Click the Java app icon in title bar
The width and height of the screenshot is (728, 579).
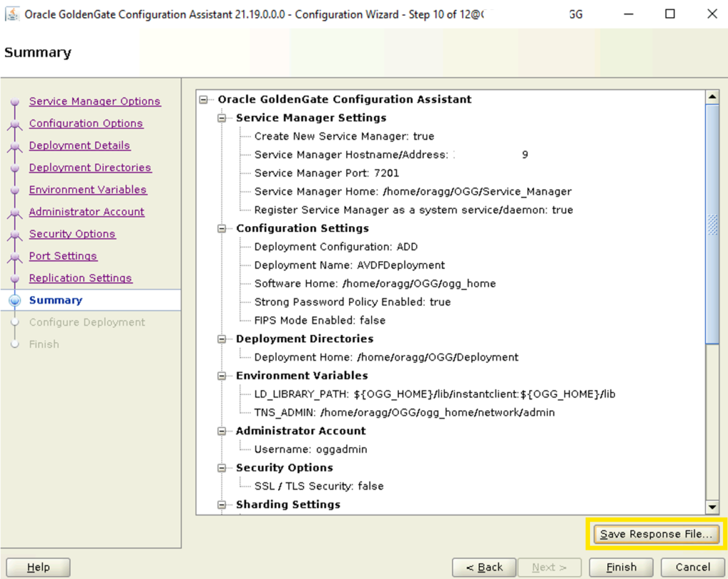click(12, 14)
